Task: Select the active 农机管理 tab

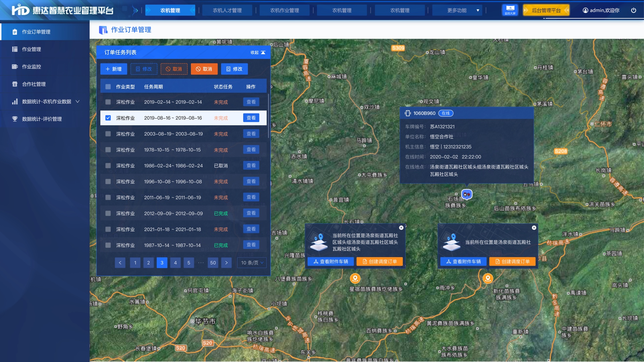Action: (170, 10)
